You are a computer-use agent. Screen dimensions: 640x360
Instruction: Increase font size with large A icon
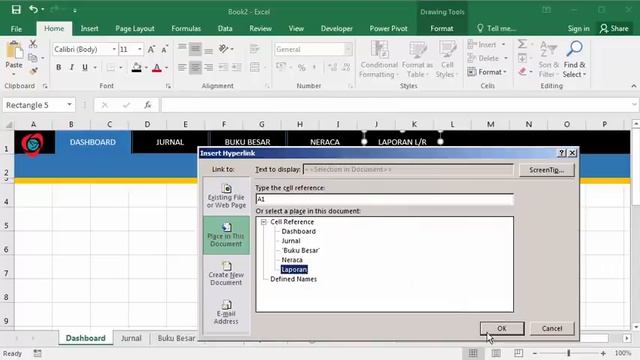point(151,49)
